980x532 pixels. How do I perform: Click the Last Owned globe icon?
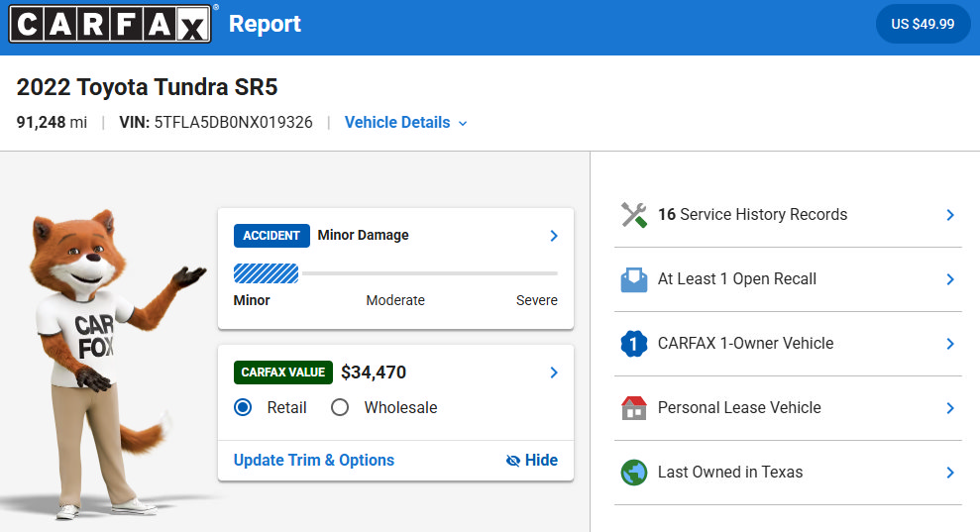coord(634,473)
